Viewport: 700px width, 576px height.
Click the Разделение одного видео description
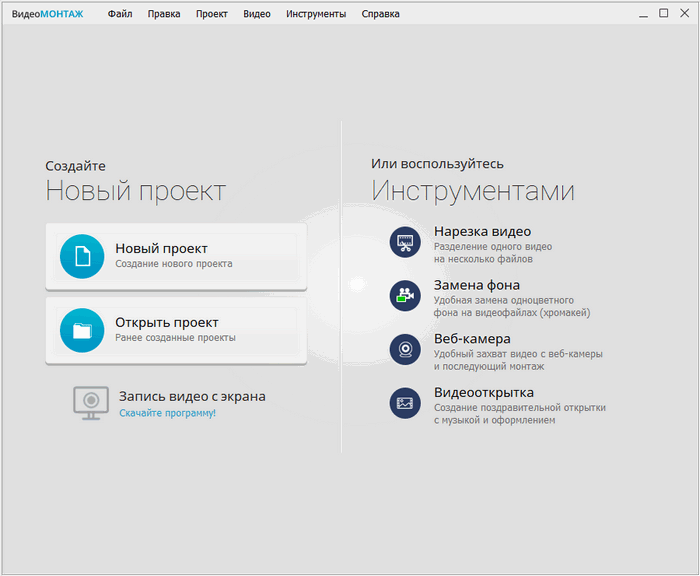click(x=493, y=246)
